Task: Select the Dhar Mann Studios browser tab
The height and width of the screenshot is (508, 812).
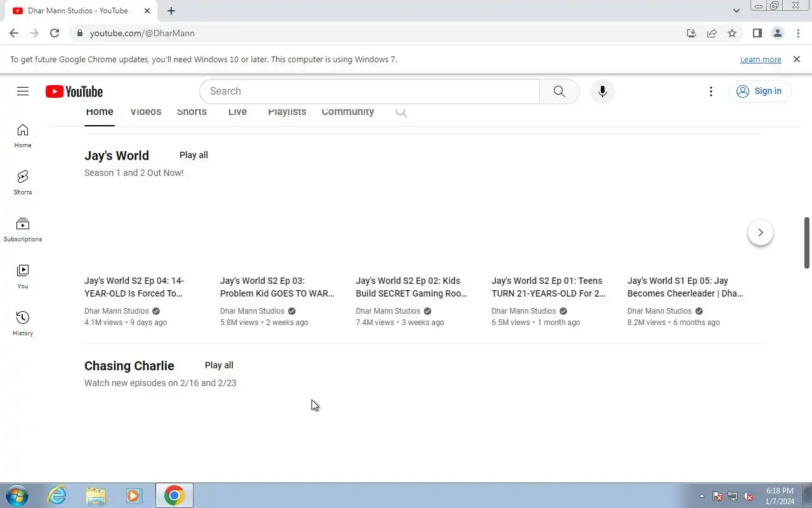Action: tap(79, 11)
